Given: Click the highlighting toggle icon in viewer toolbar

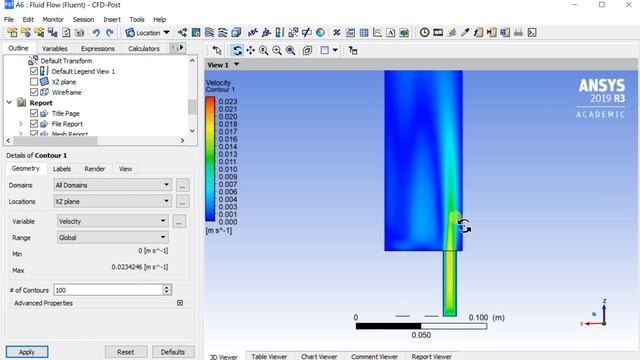Looking at the screenshot, I should point(307,50).
